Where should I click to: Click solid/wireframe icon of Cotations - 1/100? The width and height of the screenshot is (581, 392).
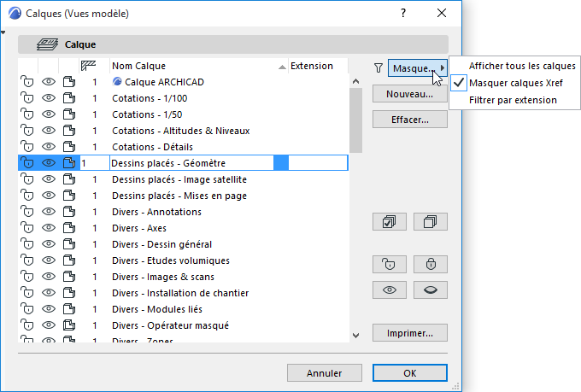pyautogui.click(x=69, y=98)
